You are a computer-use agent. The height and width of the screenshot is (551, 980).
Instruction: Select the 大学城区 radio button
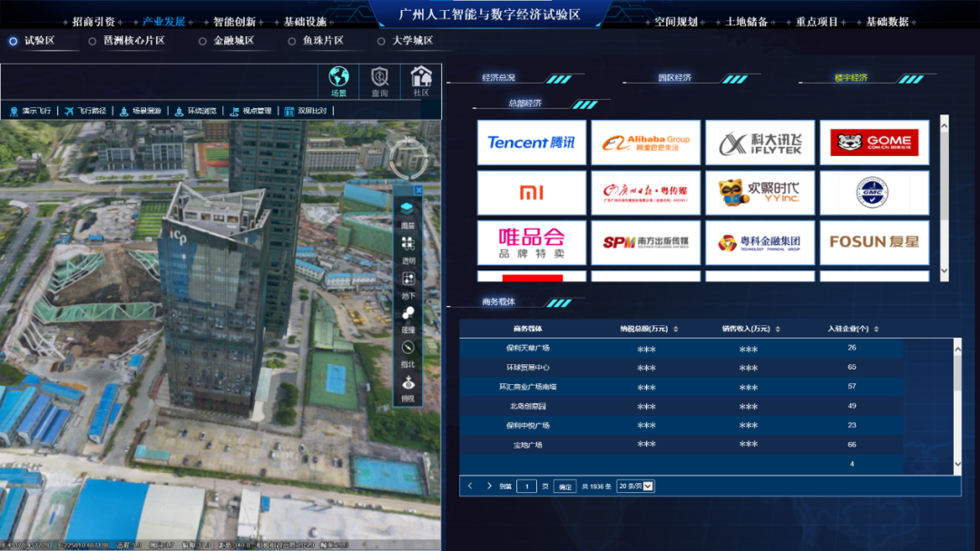pos(381,41)
